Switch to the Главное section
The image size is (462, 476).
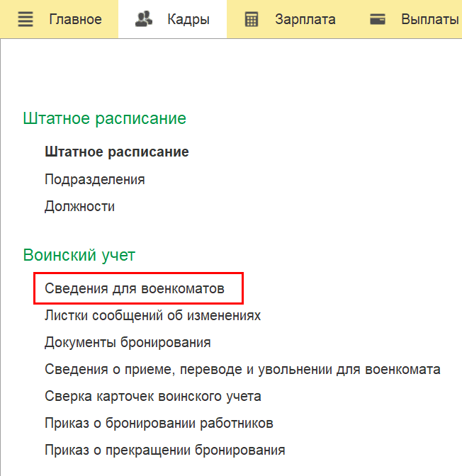76,19
